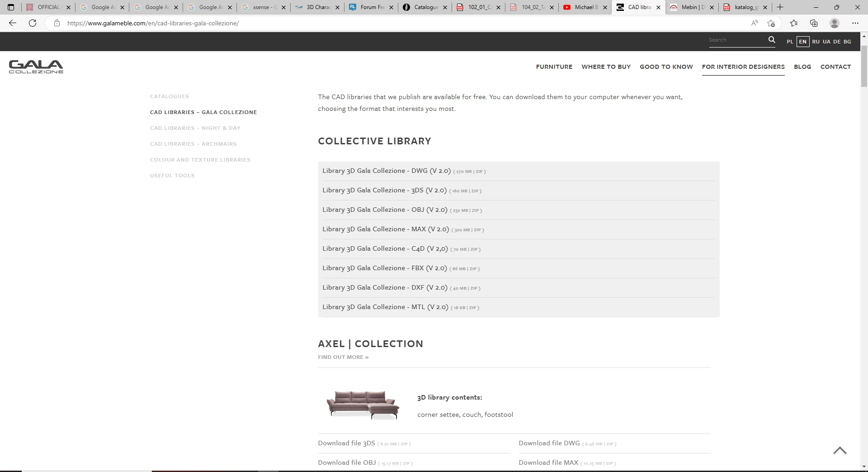The width and height of the screenshot is (868, 472).
Task: Open the browser profile avatar
Action: [x=835, y=23]
